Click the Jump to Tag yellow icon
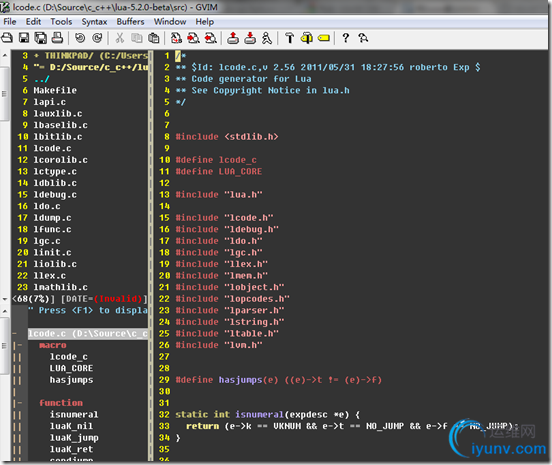This screenshot has height=465, width=552. coord(324,38)
